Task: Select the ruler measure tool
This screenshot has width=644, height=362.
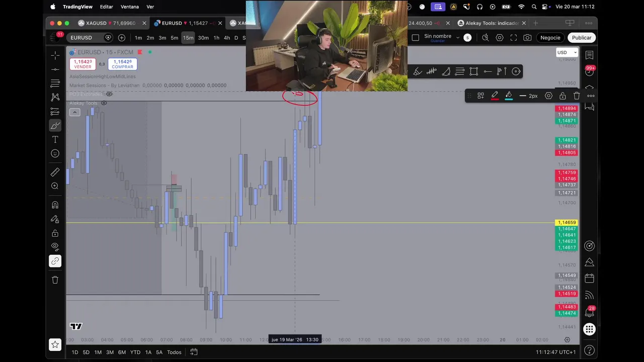Action: [x=55, y=172]
